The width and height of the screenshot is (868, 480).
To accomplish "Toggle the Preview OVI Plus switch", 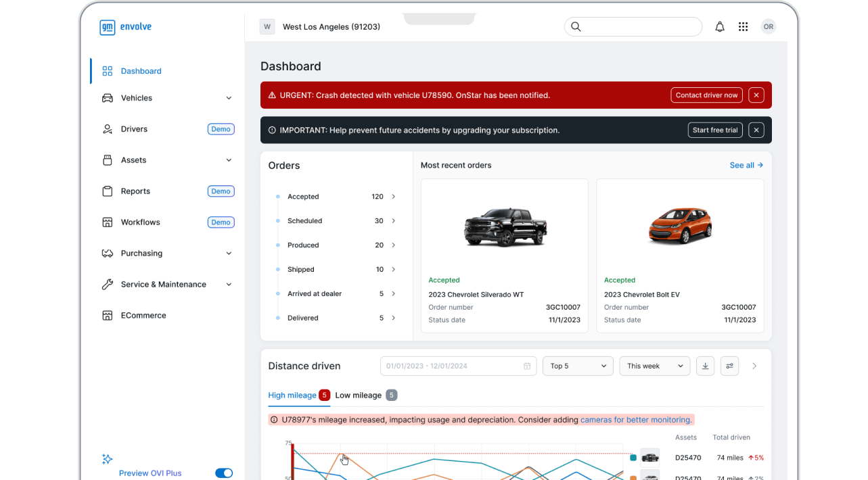I will [x=223, y=473].
